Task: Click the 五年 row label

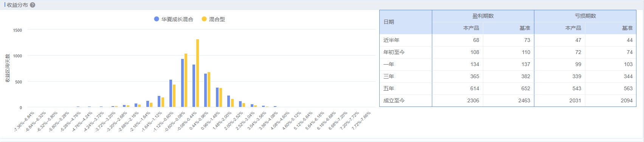Action: pos(389,88)
